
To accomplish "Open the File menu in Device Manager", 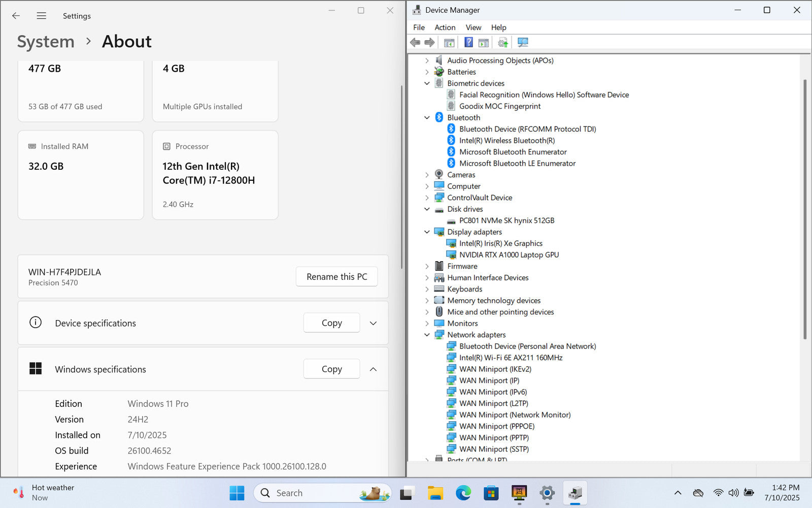I will click(419, 27).
